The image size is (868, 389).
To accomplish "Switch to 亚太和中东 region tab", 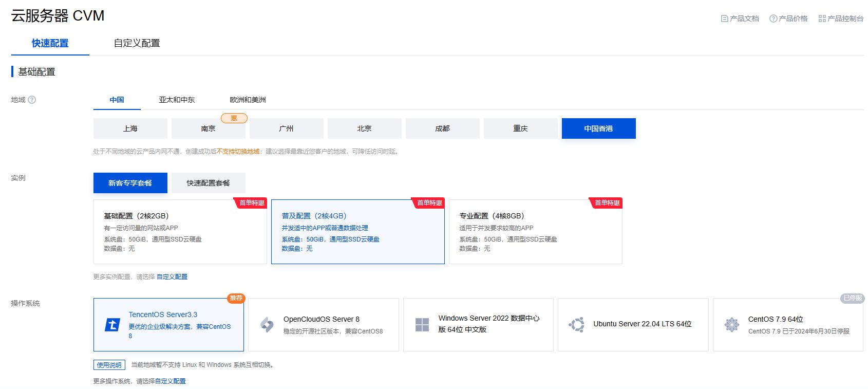I will [x=177, y=100].
